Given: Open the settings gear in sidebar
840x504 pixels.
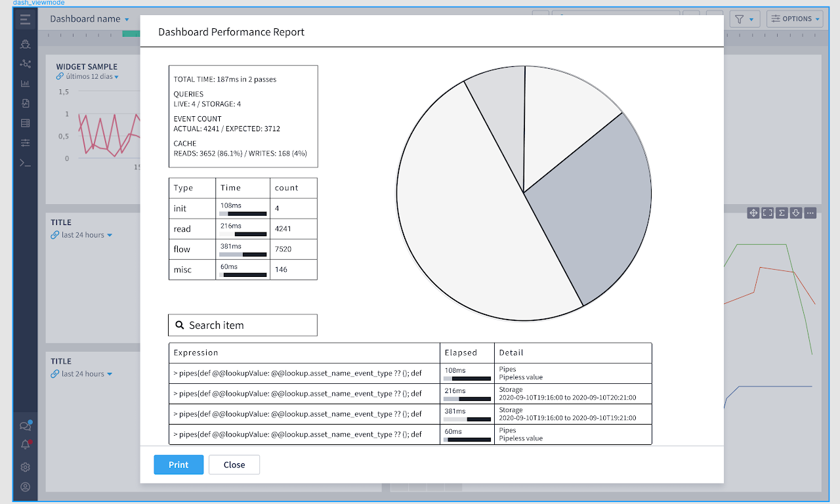Looking at the screenshot, I should (25, 467).
